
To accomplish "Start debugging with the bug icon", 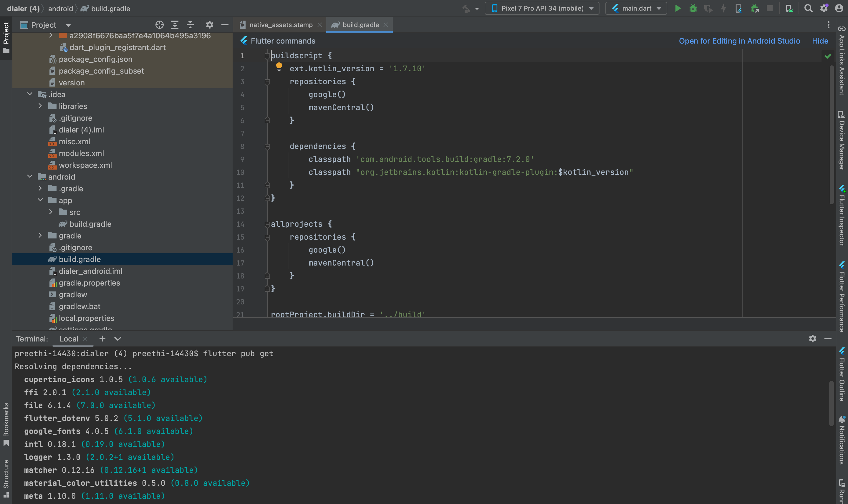I will (x=693, y=9).
